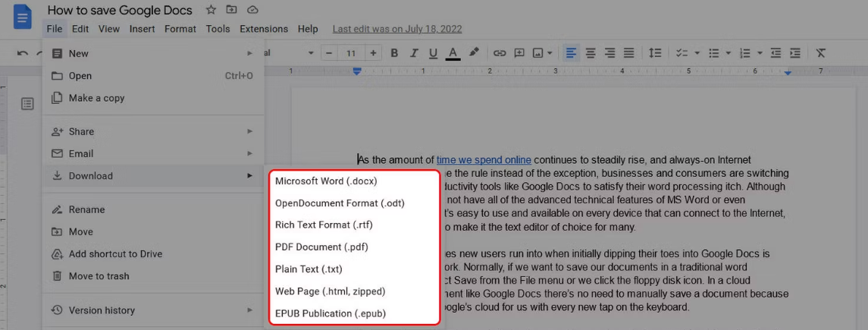Select the Download menu item
868x330 pixels.
coord(153,176)
